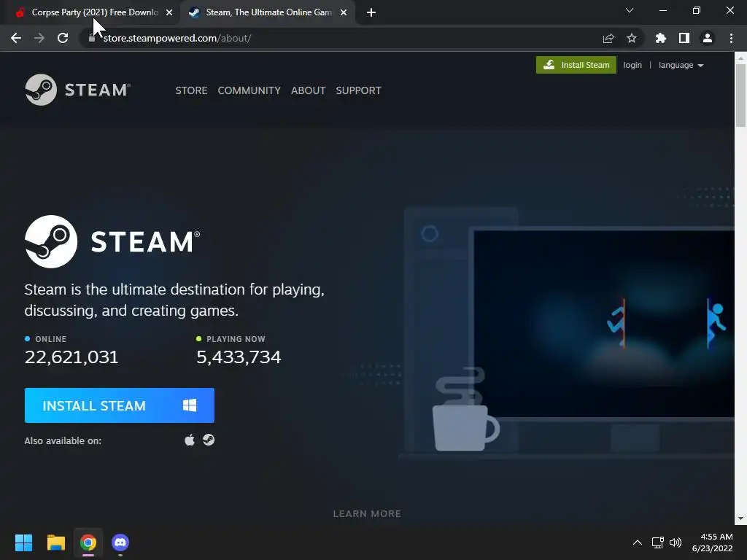Click the online count 22,621,031
Image resolution: width=747 pixels, height=560 pixels.
(71, 357)
